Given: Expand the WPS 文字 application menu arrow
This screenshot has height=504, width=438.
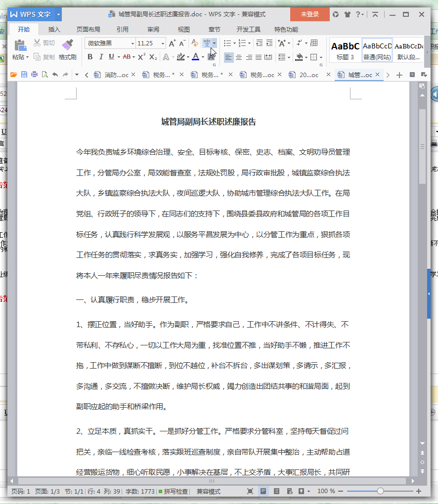Looking at the screenshot, I should (x=58, y=14).
